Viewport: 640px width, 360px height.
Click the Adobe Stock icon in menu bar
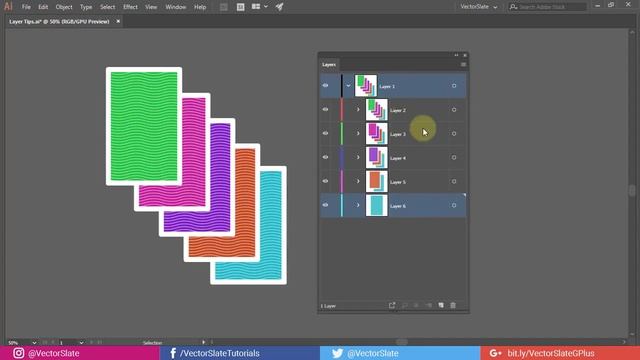240,7
